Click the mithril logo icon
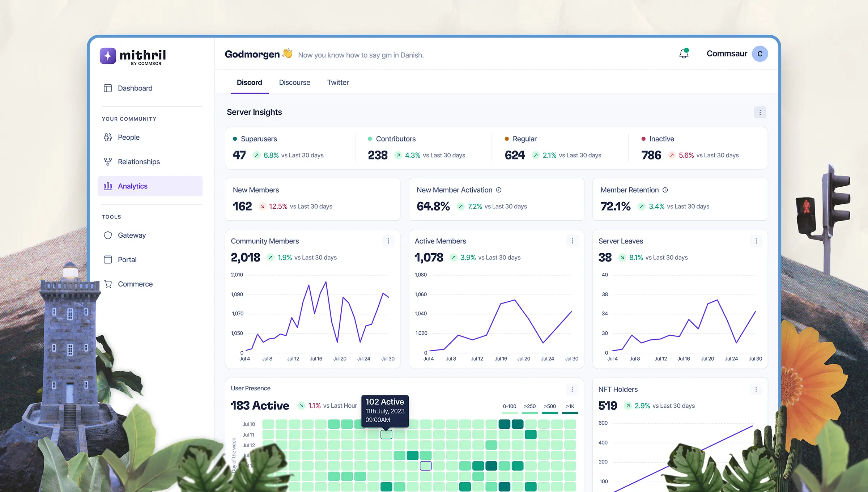The image size is (868, 492). point(108,56)
